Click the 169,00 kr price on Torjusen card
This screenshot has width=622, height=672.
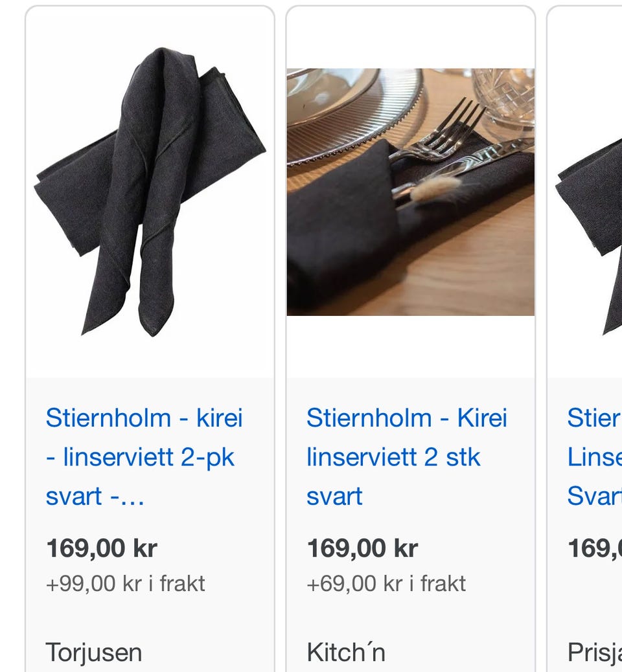[x=102, y=548]
